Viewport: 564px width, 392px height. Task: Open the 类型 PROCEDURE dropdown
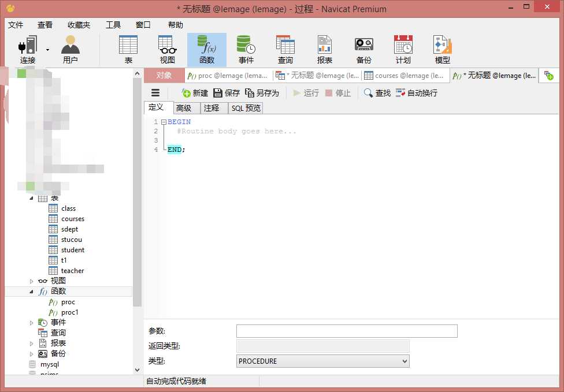[322, 361]
